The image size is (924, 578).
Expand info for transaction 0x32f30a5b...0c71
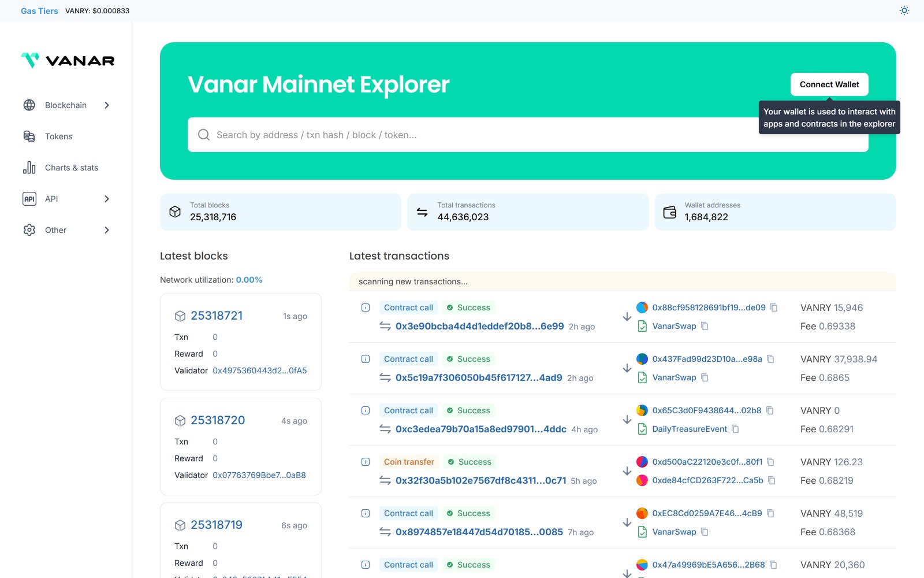pos(366,462)
